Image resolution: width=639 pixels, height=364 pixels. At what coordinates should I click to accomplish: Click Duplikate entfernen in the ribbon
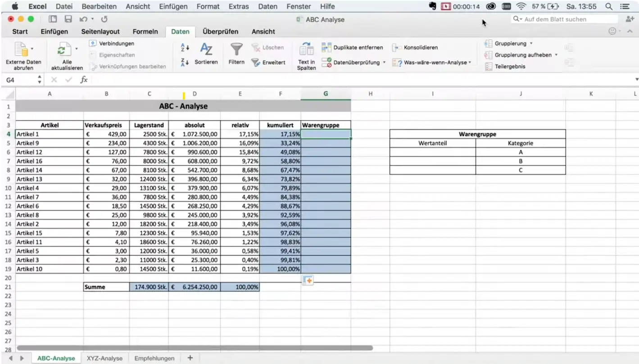point(353,47)
